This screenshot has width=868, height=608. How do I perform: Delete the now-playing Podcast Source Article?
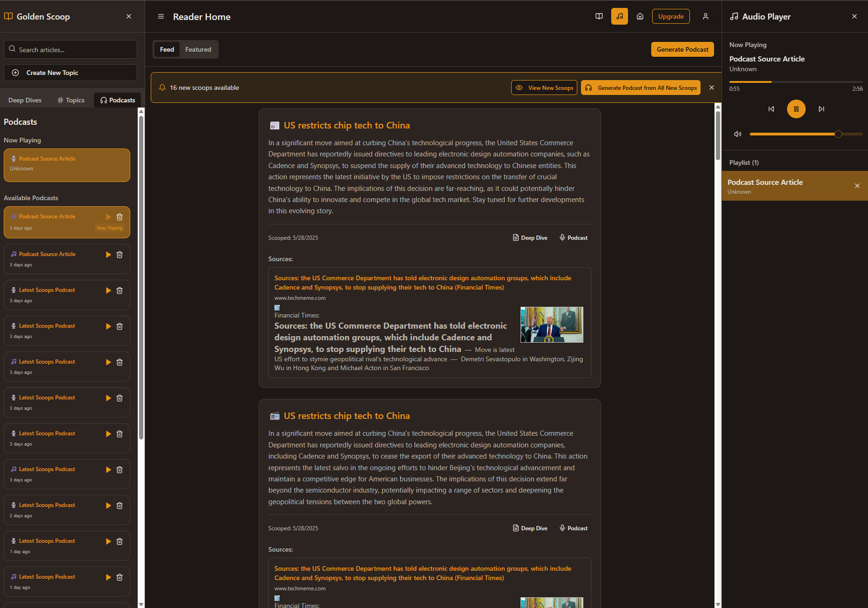tap(120, 217)
